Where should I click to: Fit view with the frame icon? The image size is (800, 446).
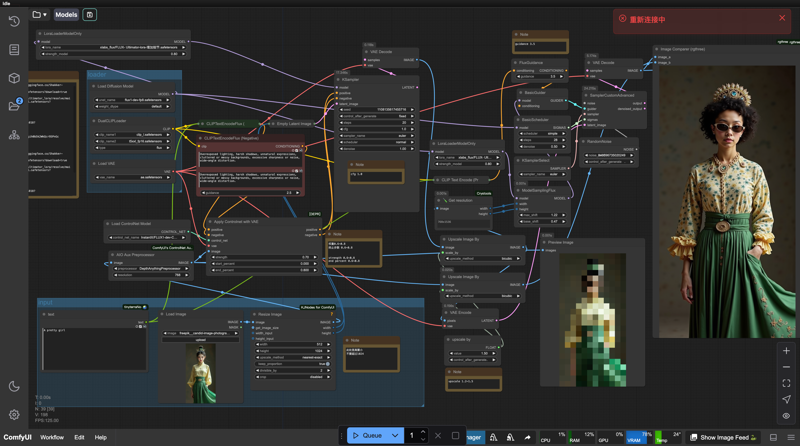coord(786,383)
